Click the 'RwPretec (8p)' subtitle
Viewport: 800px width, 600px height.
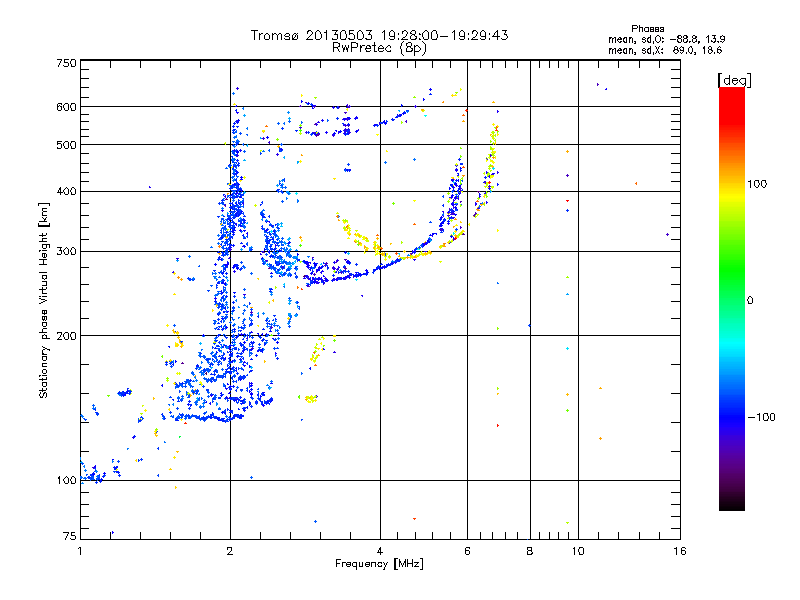380,48
